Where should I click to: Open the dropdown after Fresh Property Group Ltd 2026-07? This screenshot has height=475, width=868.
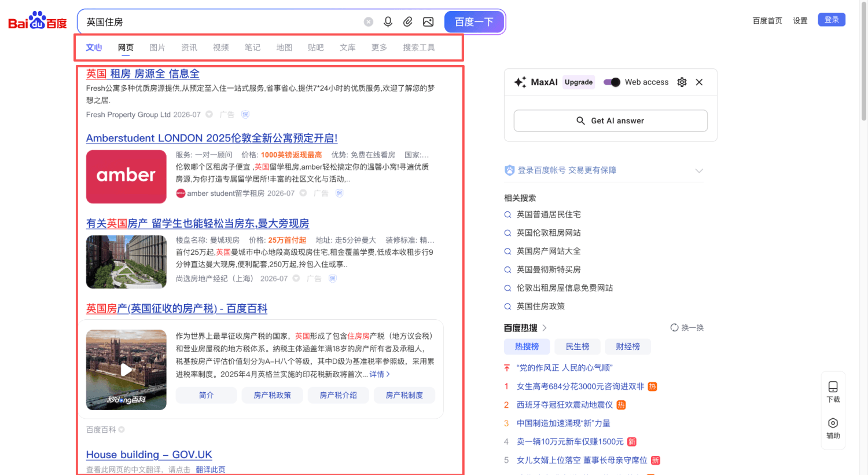(209, 115)
